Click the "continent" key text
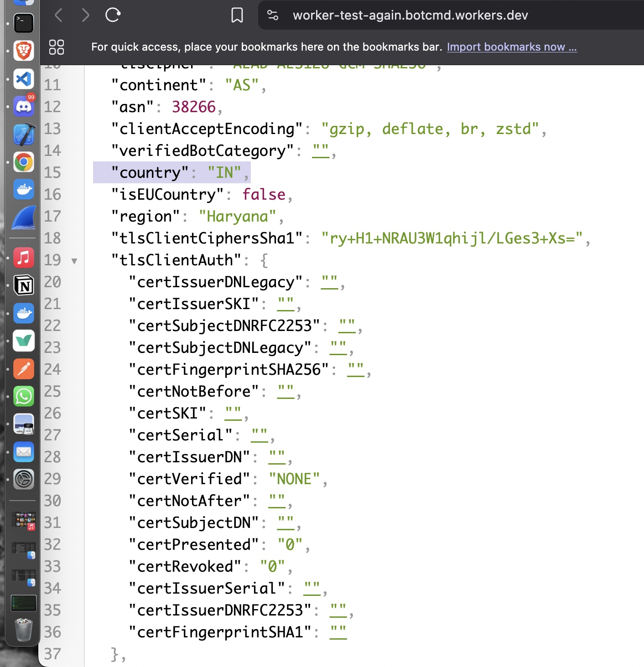644x667 pixels. [159, 85]
